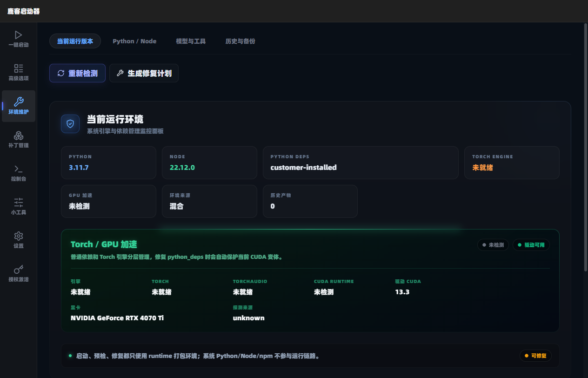Click the Torch Engine 未就绪 orange value
The height and width of the screenshot is (378, 588).
(482, 168)
